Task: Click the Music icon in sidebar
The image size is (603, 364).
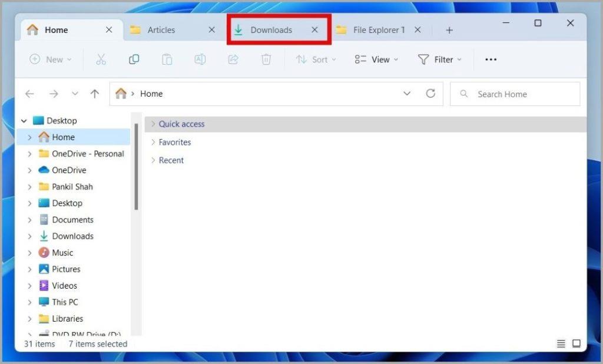Action: click(44, 253)
